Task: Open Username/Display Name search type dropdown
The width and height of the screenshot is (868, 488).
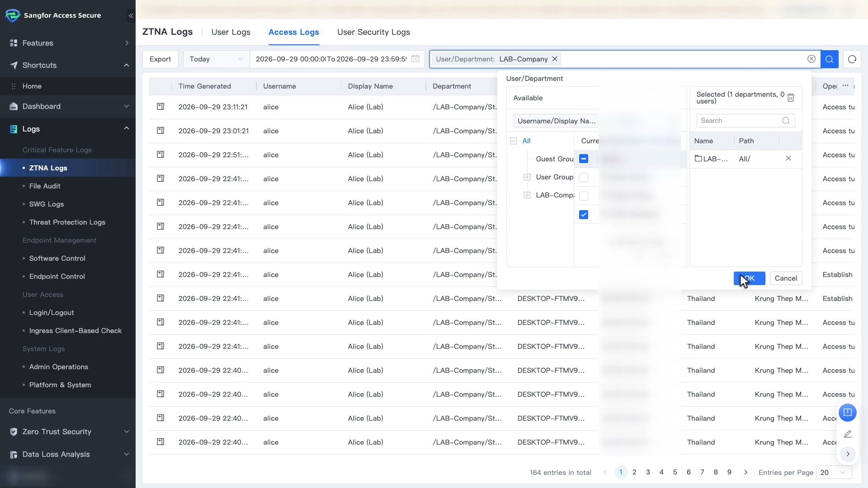Action: click(556, 121)
